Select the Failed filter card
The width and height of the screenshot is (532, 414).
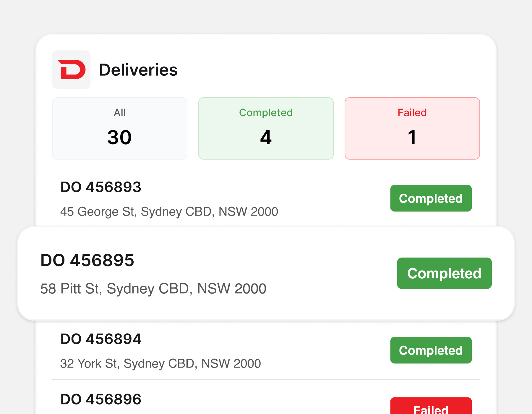click(412, 128)
